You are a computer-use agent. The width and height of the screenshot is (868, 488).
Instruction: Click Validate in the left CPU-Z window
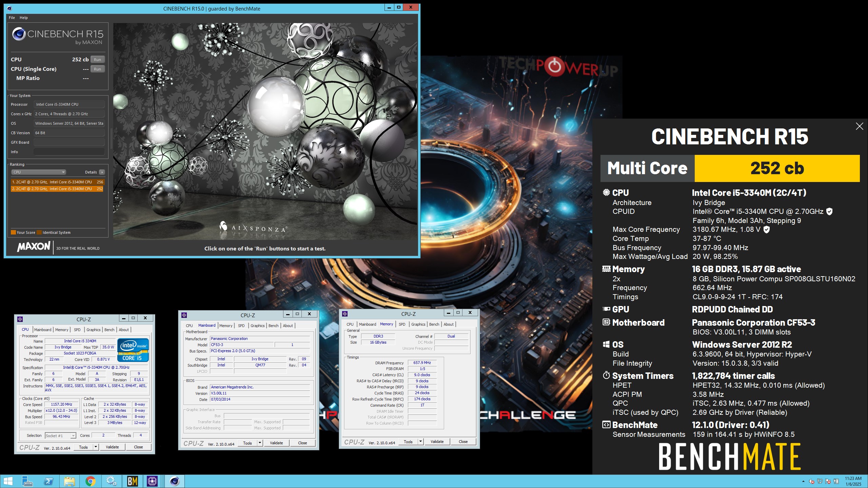tap(112, 447)
